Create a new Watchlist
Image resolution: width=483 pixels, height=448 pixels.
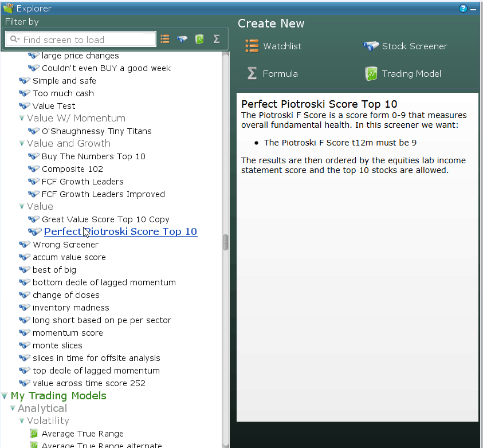(x=273, y=46)
